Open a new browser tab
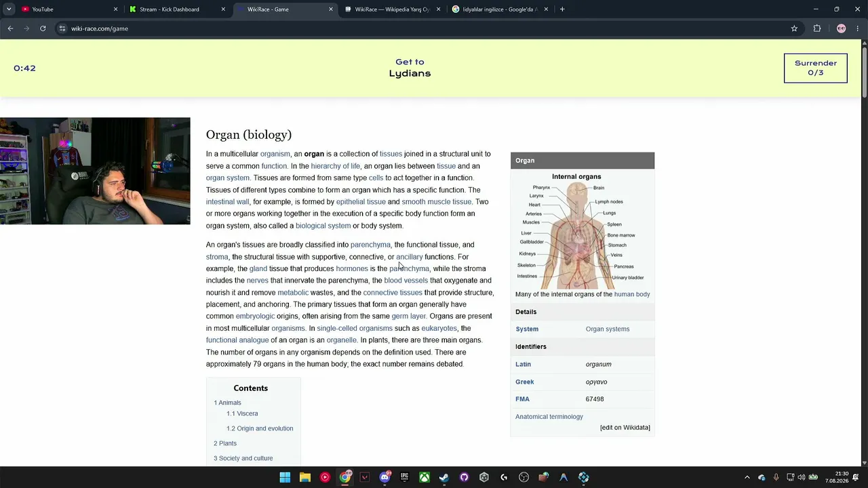This screenshot has height=488, width=868. (562, 9)
